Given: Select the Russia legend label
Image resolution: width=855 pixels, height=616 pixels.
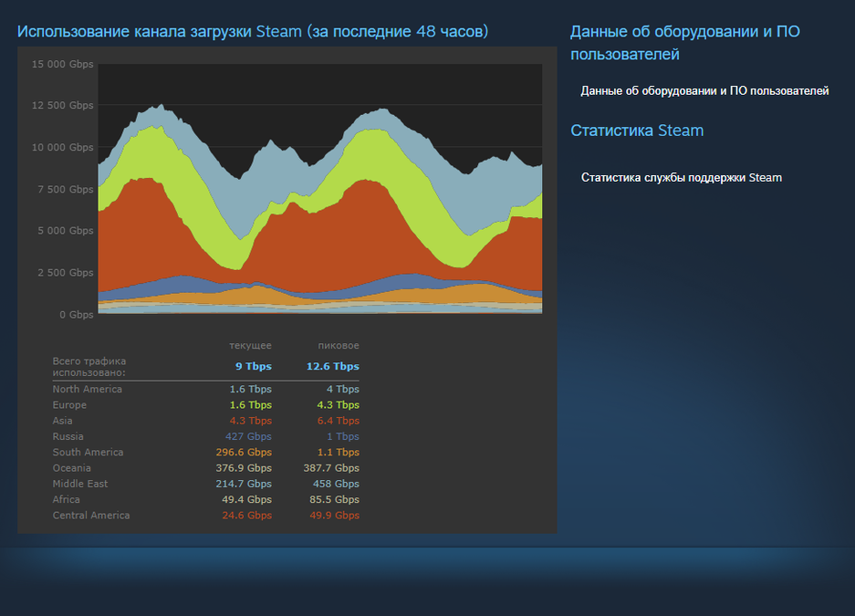Looking at the screenshot, I should click(x=68, y=436).
